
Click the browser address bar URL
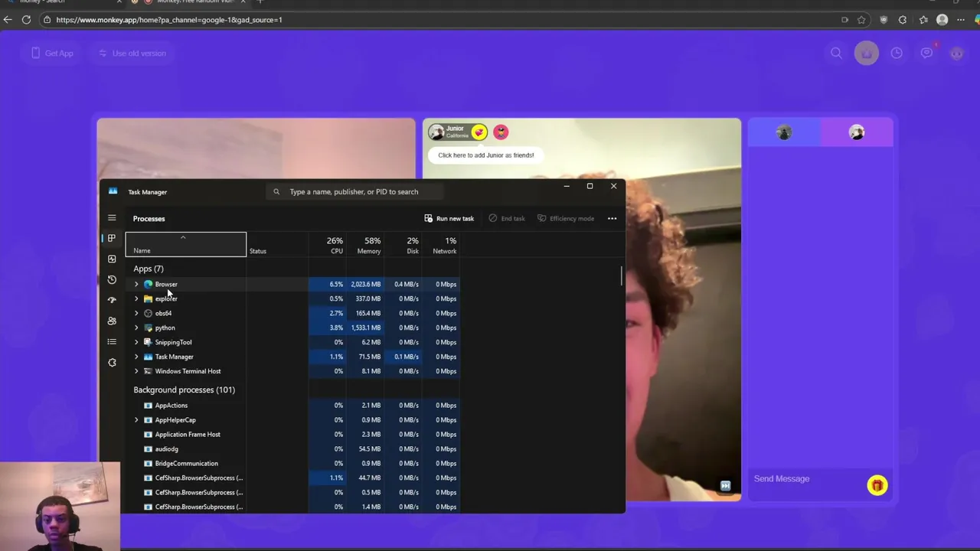168,20
